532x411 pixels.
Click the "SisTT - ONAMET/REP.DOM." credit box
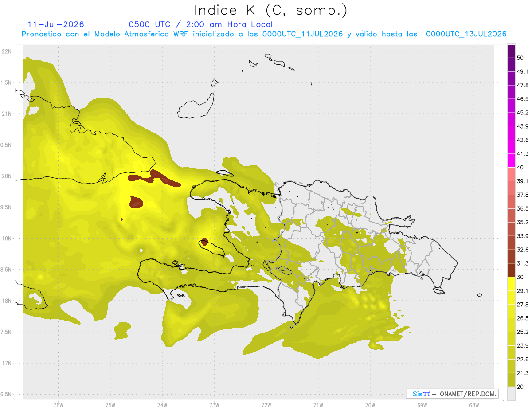452,394
